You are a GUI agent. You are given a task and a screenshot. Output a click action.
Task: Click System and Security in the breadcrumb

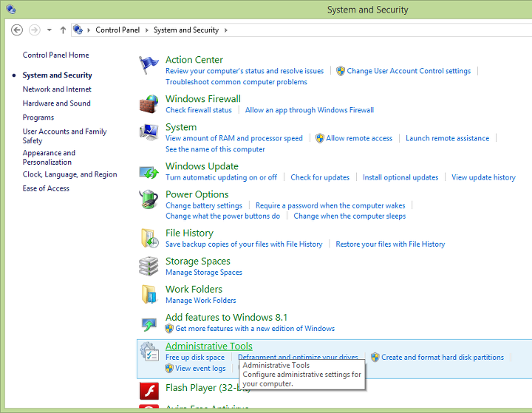[x=186, y=30]
